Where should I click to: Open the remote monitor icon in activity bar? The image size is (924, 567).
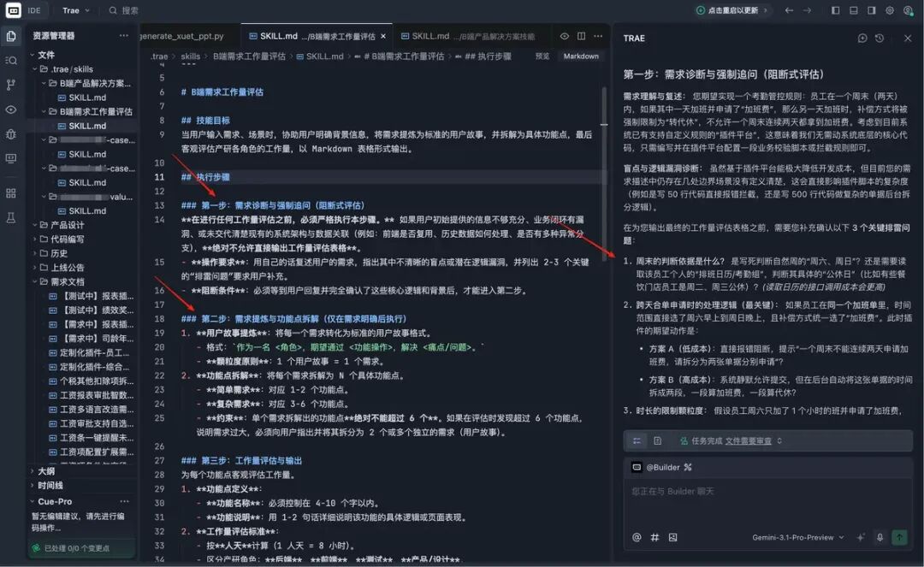[x=11, y=158]
